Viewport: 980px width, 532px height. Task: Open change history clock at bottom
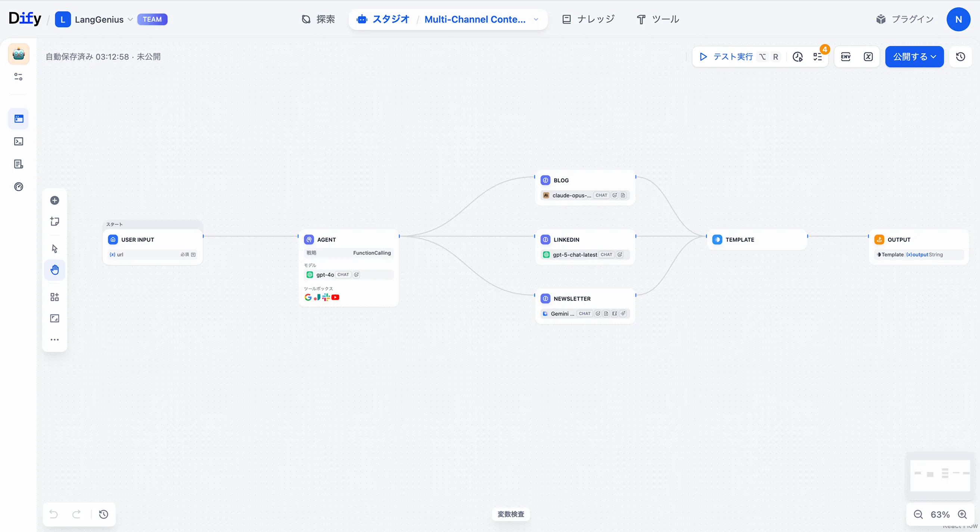(103, 514)
